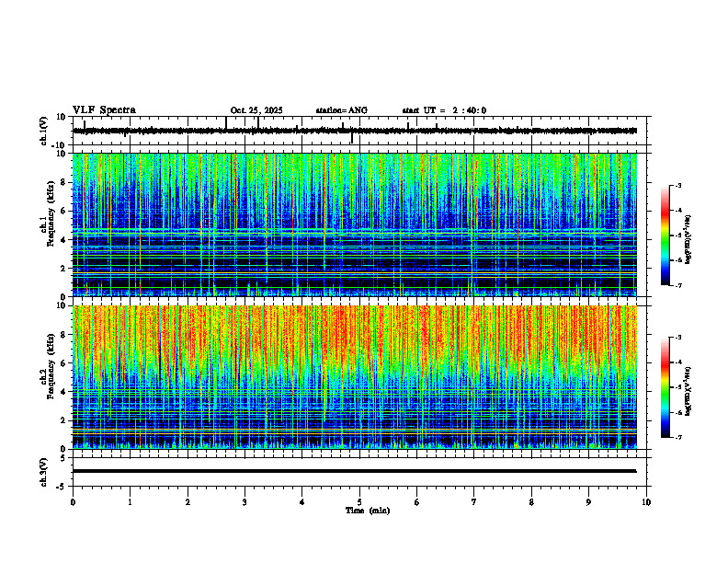Click the "-5" tick on ch.3(V) axis

coord(62,486)
